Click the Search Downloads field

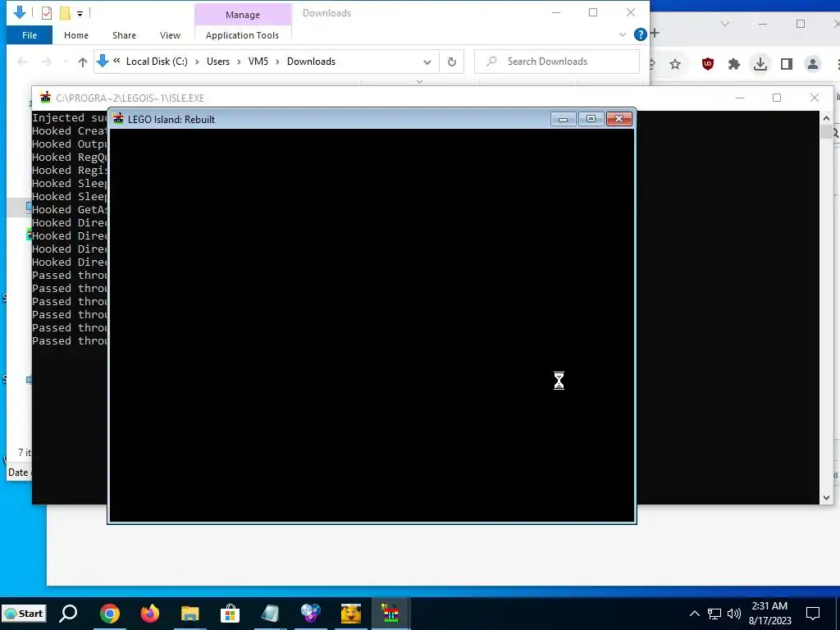click(557, 62)
